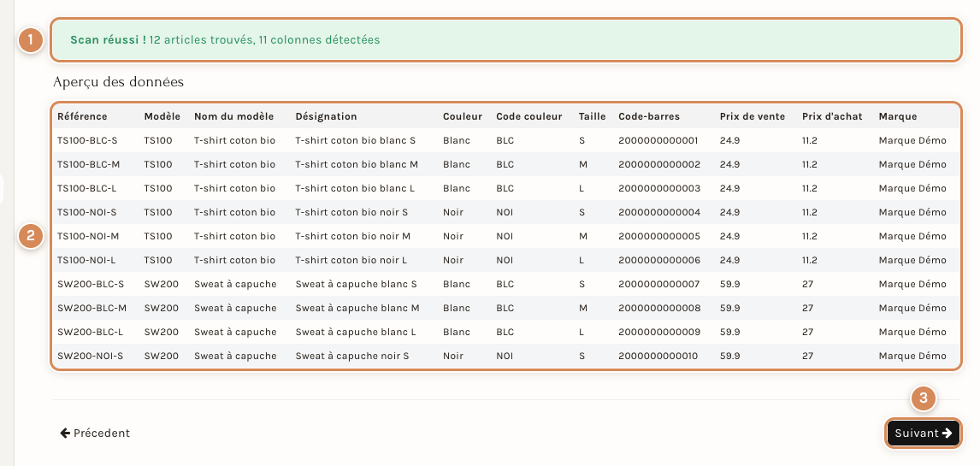
Task: Select reference cell TS100-NOI-S
Action: 87,212
